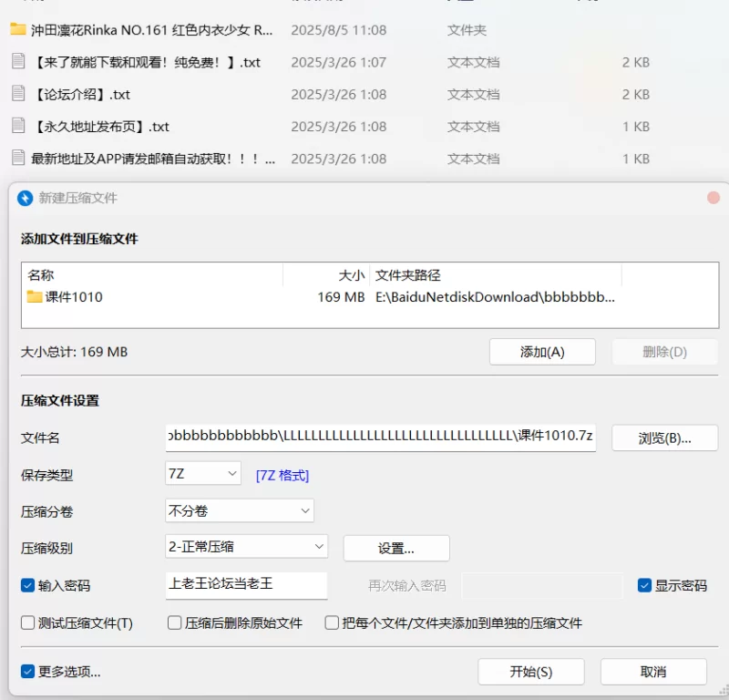Click the 2 KB size of 【论坛介绍】.txt
The image size is (729, 700).
635,95
